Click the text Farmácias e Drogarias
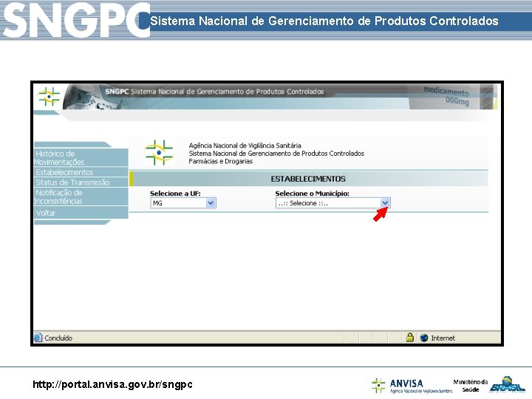Image resolution: width=532 pixels, height=399 pixels. pyautogui.click(x=220, y=161)
